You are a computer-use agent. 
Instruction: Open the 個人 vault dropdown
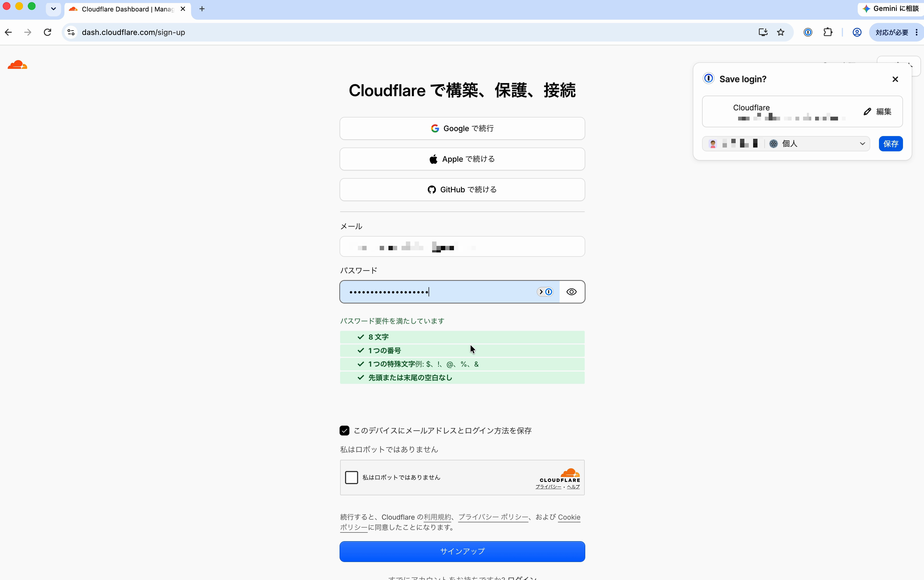(786, 144)
